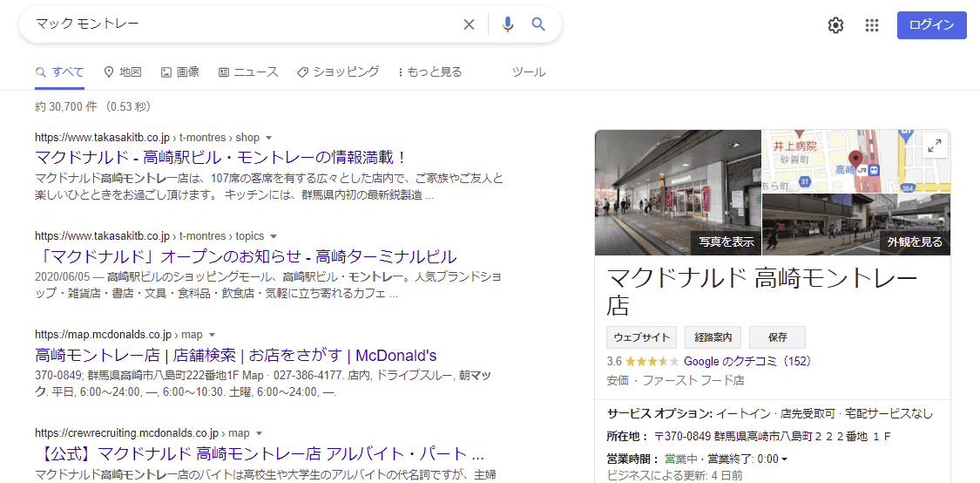Open settings gear icon

(x=835, y=25)
